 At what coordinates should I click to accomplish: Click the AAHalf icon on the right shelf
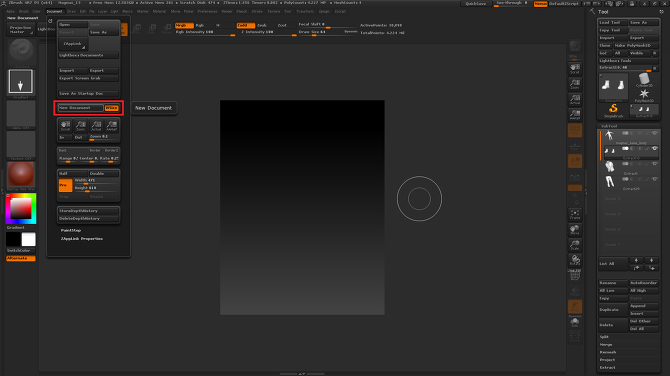(x=575, y=115)
